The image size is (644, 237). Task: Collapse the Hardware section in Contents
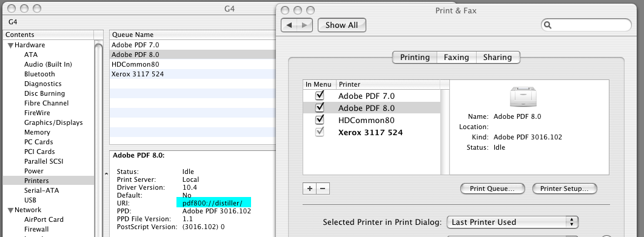tap(11, 45)
